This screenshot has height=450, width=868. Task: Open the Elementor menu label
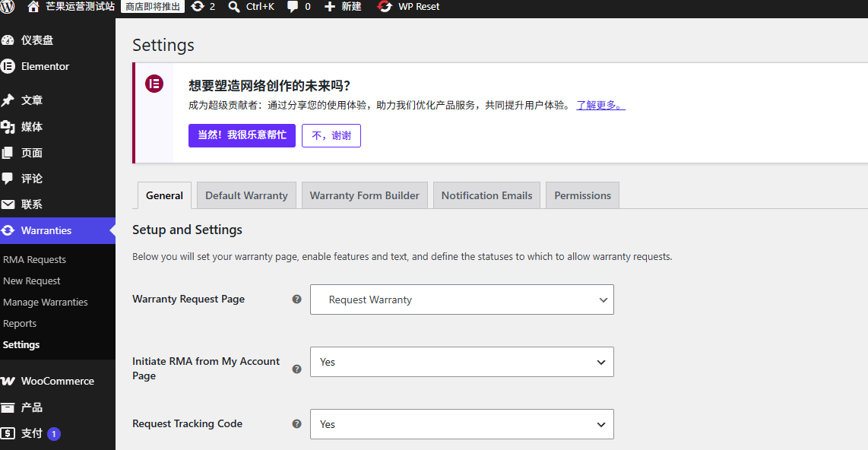click(x=45, y=66)
